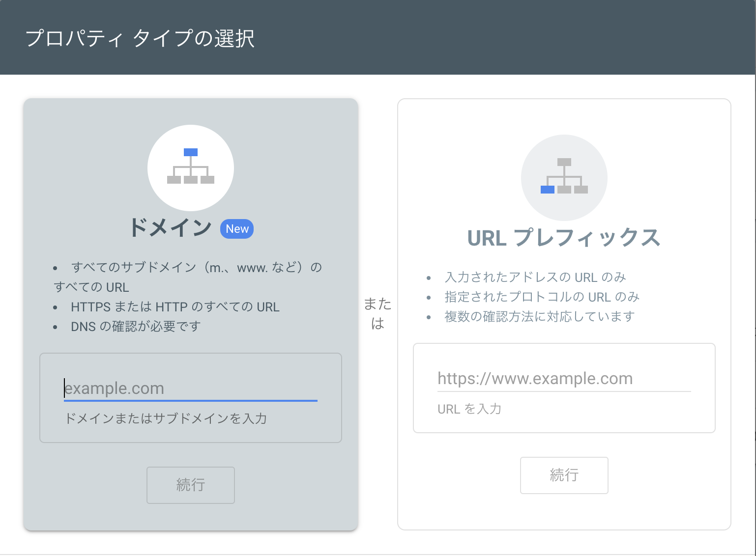This screenshot has width=756, height=556.
Task: Click the blue 'New' badge
Action: coord(237,229)
